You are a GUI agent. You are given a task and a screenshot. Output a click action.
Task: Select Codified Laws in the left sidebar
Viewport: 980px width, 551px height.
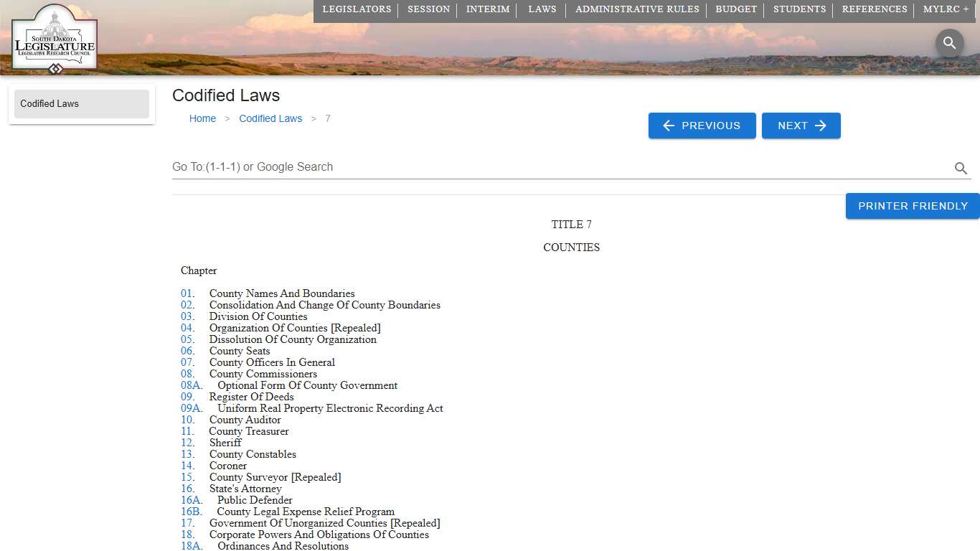pos(80,103)
